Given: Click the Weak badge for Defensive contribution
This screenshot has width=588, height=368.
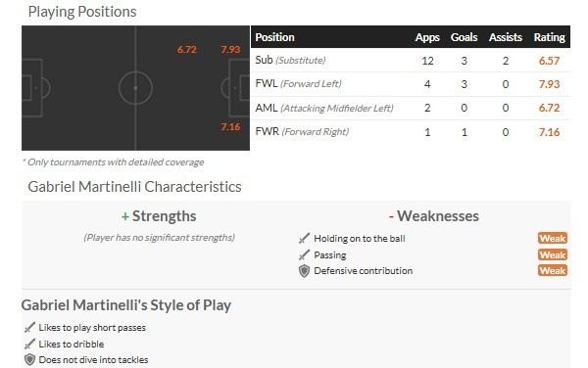Looking at the screenshot, I should tap(553, 271).
